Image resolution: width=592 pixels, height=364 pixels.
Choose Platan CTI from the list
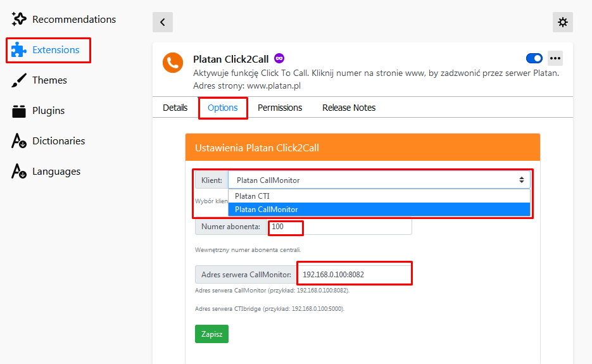(x=379, y=196)
